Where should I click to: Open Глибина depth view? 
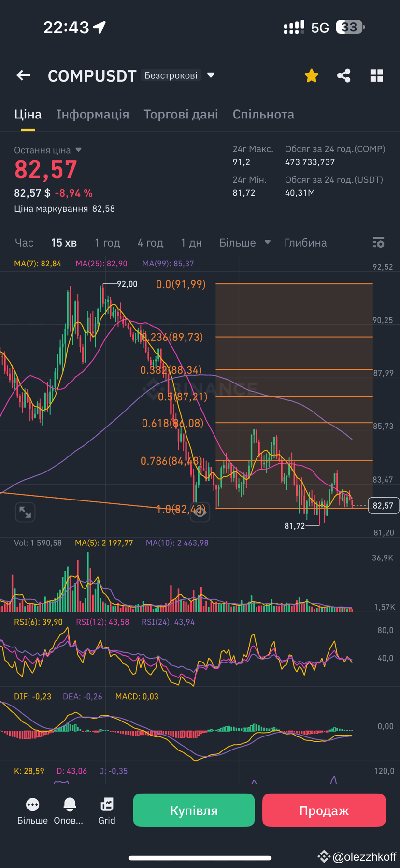pos(305,243)
